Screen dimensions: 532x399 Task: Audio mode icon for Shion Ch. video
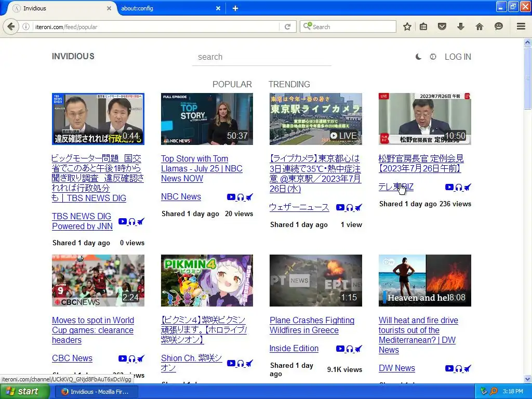[241, 363]
